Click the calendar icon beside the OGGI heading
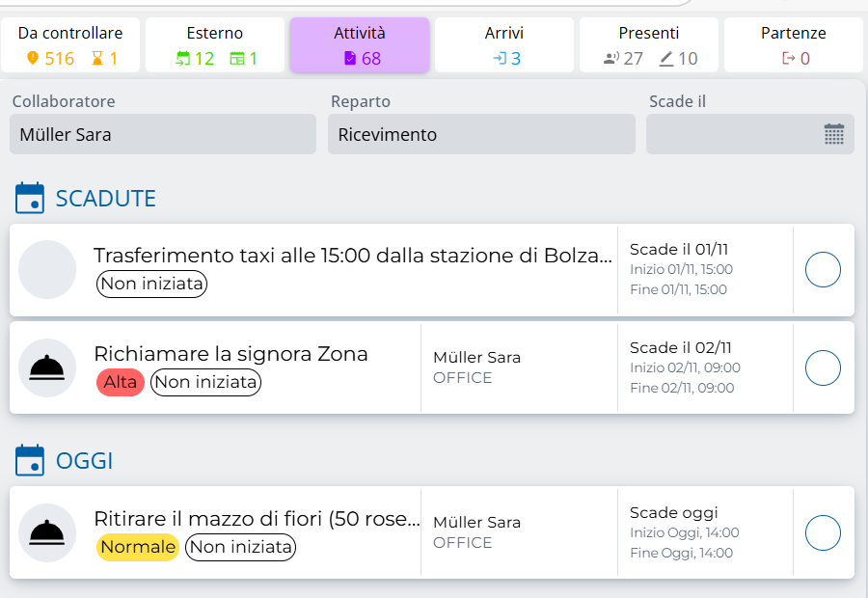Screen dimensions: 868x598 (x=30, y=461)
